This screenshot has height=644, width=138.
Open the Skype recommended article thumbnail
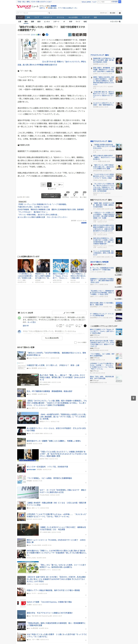(x=61, y=266)
